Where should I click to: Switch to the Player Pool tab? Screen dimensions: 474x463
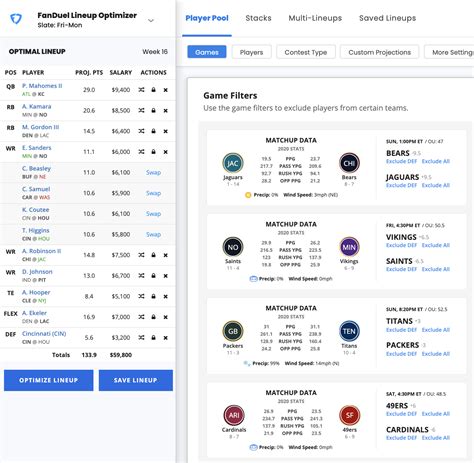pyautogui.click(x=207, y=18)
